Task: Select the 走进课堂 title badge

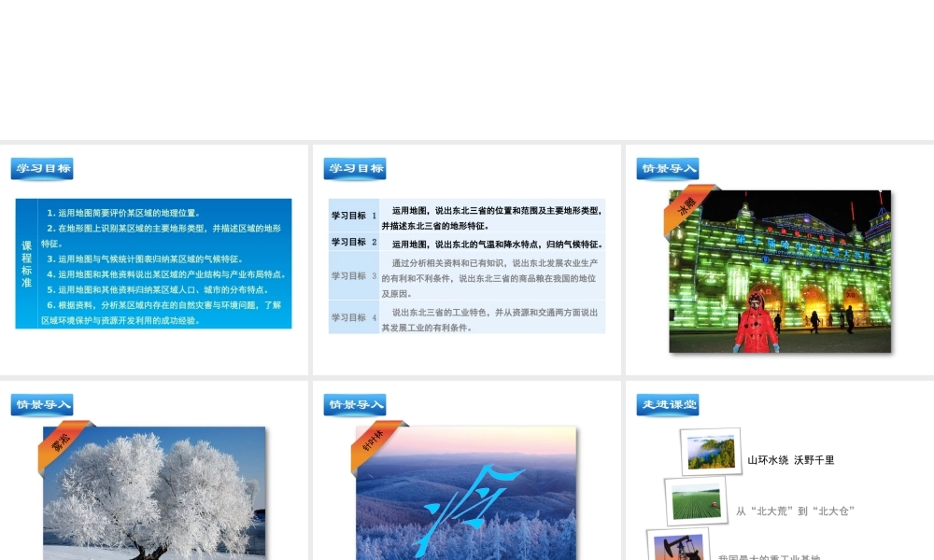Action: tap(668, 405)
